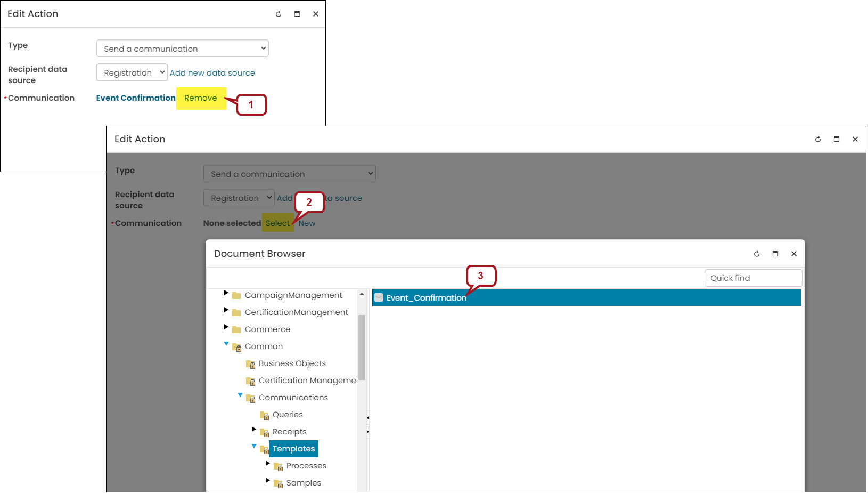The width and height of the screenshot is (868, 493).
Task: Refresh the Document Browser dialog
Action: pos(757,254)
